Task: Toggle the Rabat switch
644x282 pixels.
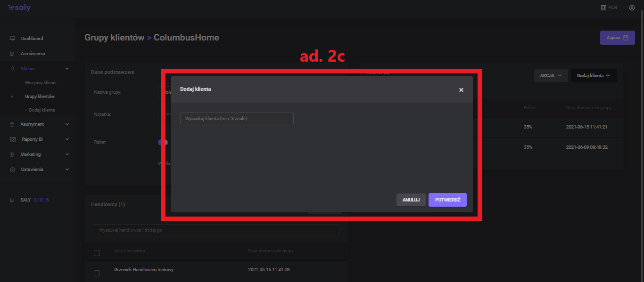Action: [x=163, y=142]
